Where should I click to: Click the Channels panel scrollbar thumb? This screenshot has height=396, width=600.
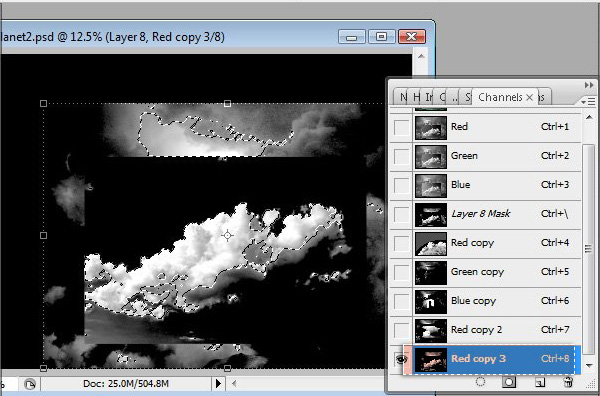click(589, 249)
